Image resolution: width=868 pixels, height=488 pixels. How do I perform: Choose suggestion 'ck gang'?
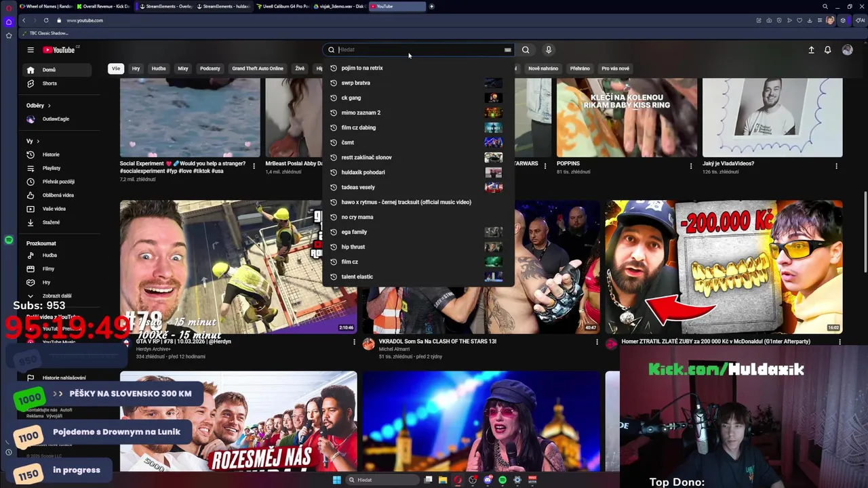click(418, 98)
